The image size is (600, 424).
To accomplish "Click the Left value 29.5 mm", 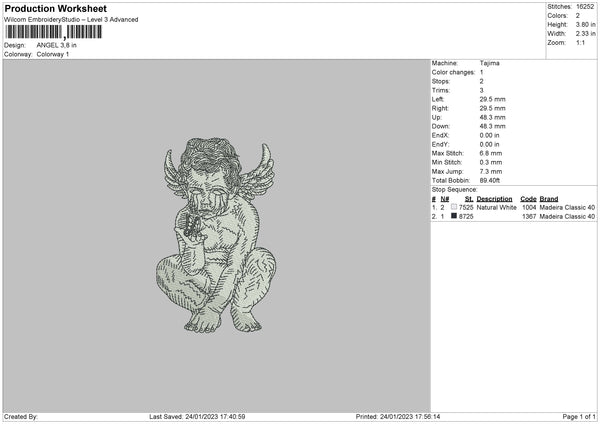I will pyautogui.click(x=492, y=99).
